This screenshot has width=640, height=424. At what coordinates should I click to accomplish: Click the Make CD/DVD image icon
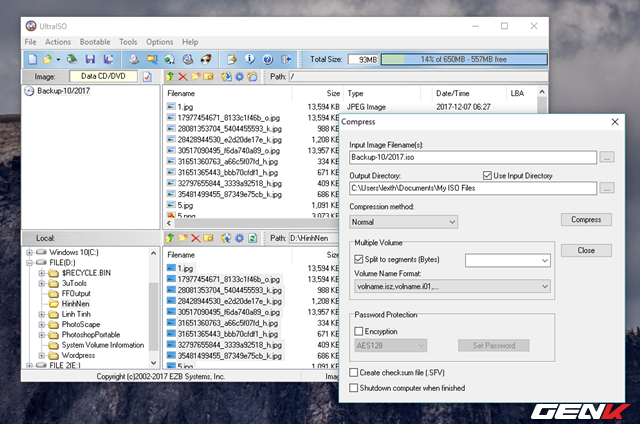[134, 60]
